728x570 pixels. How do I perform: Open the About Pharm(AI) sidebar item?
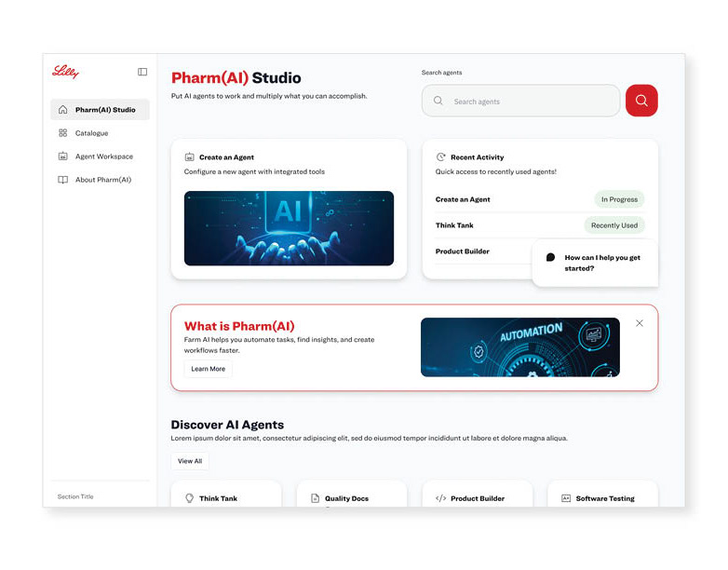100,180
